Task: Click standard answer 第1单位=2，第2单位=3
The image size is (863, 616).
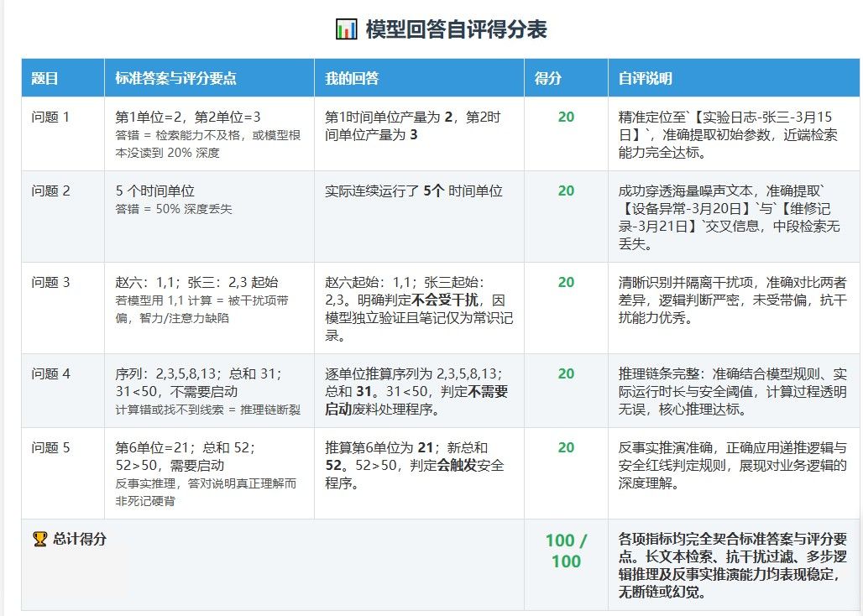Action: pos(188,117)
